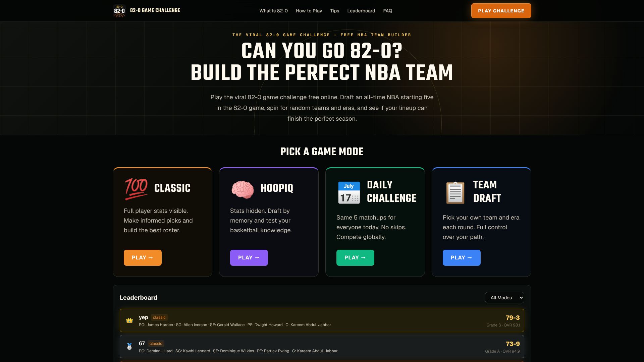Open the All Modes leaderboard filter dropdown
644x362 pixels.
coord(504,298)
